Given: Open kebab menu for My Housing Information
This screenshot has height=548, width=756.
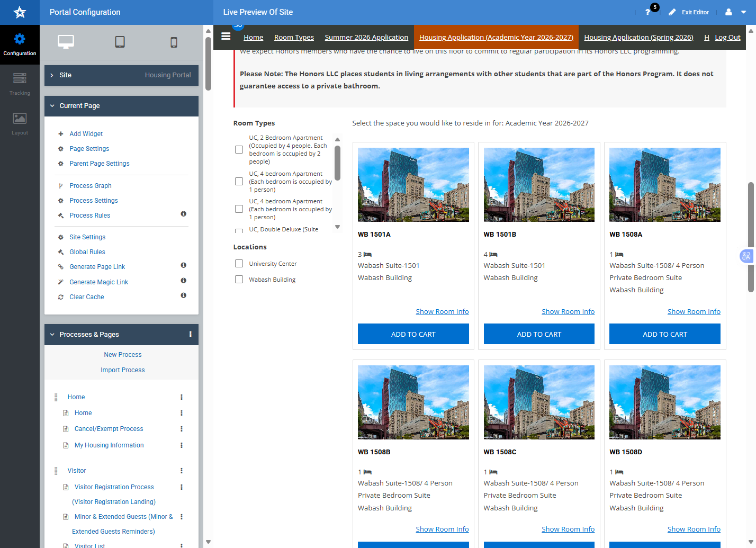Looking at the screenshot, I should point(182,445).
